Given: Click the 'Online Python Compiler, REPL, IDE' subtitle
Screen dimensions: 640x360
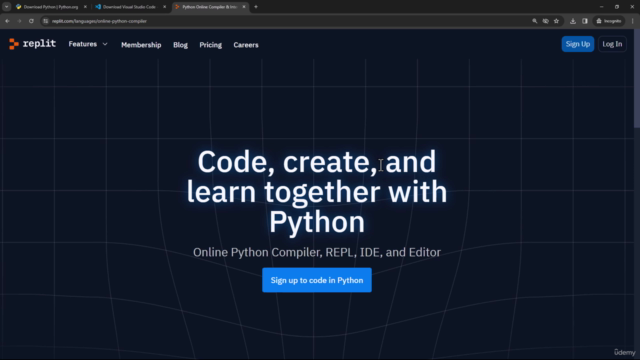Looking at the screenshot, I should point(317,252).
